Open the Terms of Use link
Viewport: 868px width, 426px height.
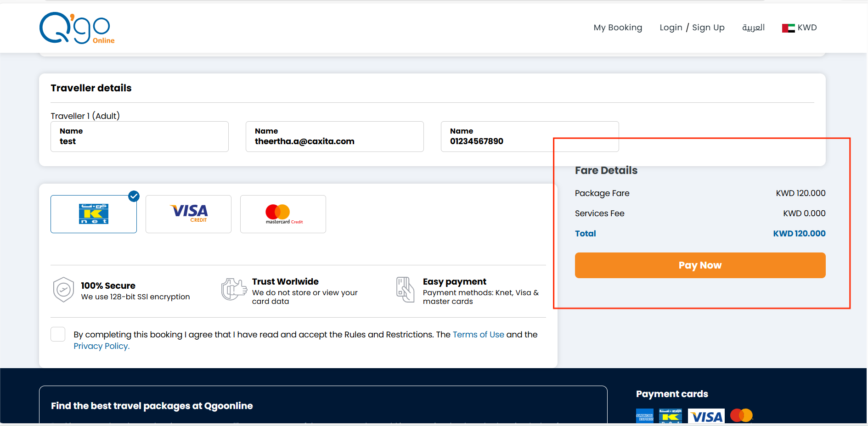point(478,335)
